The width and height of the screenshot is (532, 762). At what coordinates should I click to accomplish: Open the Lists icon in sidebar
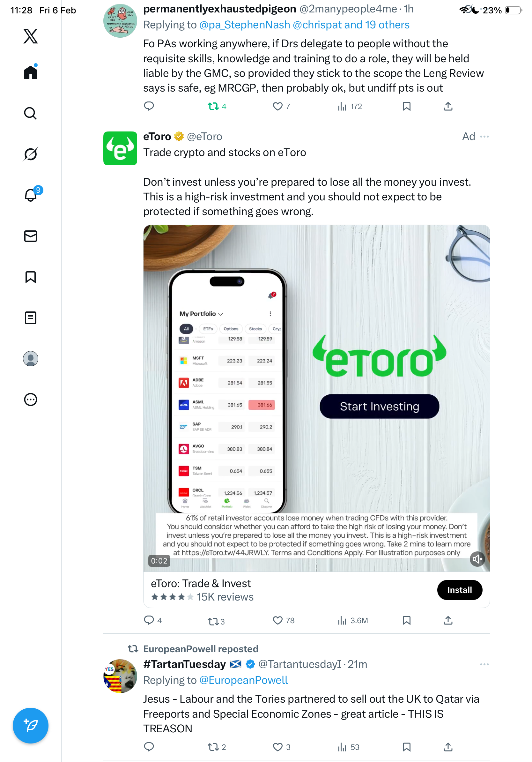31,317
